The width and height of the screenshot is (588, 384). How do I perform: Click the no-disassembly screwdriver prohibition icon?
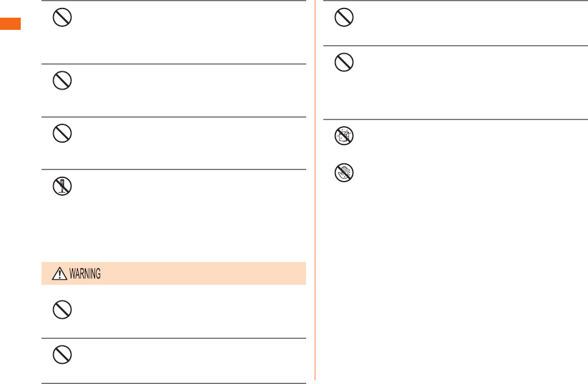point(62,186)
